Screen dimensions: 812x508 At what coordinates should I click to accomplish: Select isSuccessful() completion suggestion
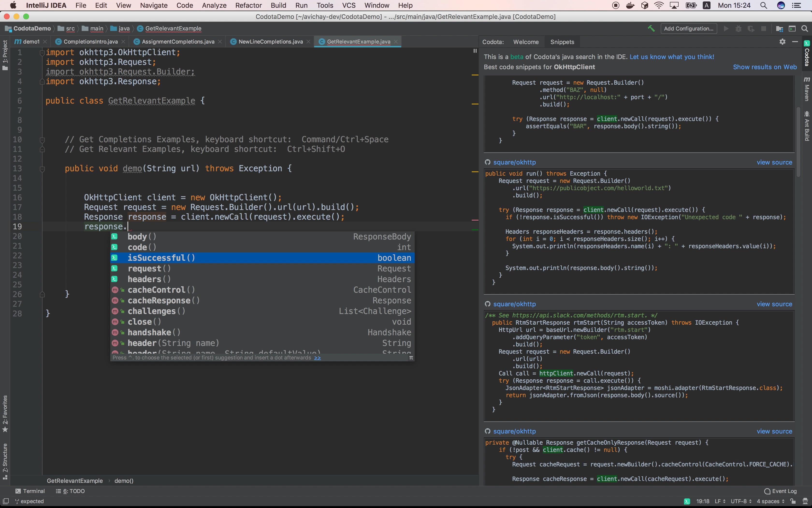(262, 258)
